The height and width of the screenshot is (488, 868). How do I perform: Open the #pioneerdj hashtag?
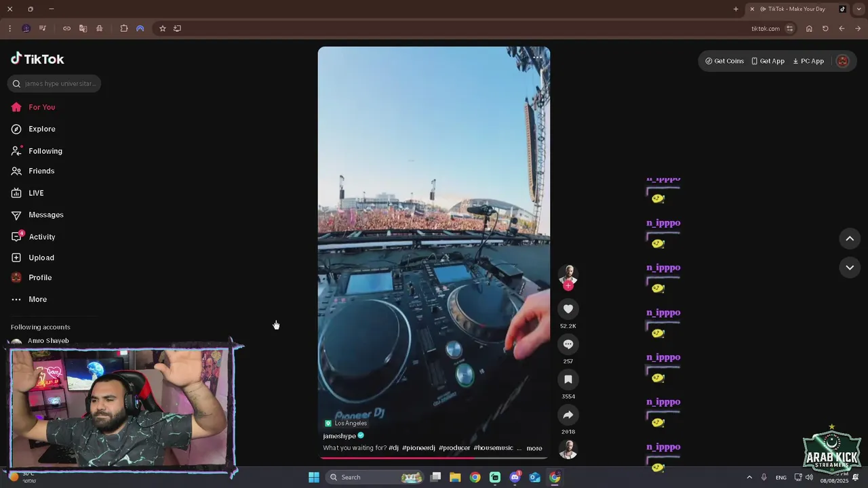(418, 448)
